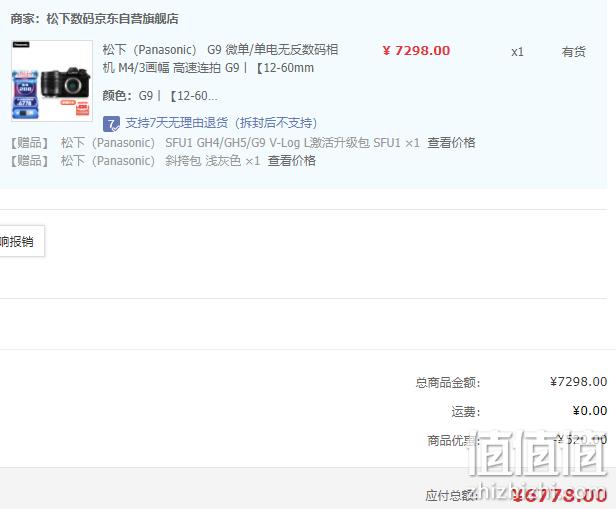Open 支持7天无理由退货 policy link
616x509 pixels.
(221, 123)
